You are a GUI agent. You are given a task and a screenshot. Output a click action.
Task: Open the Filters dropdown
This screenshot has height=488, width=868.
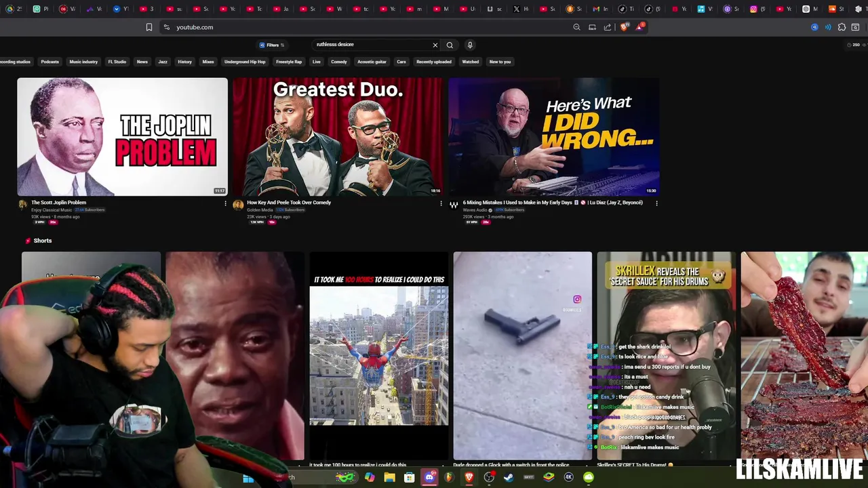point(272,45)
